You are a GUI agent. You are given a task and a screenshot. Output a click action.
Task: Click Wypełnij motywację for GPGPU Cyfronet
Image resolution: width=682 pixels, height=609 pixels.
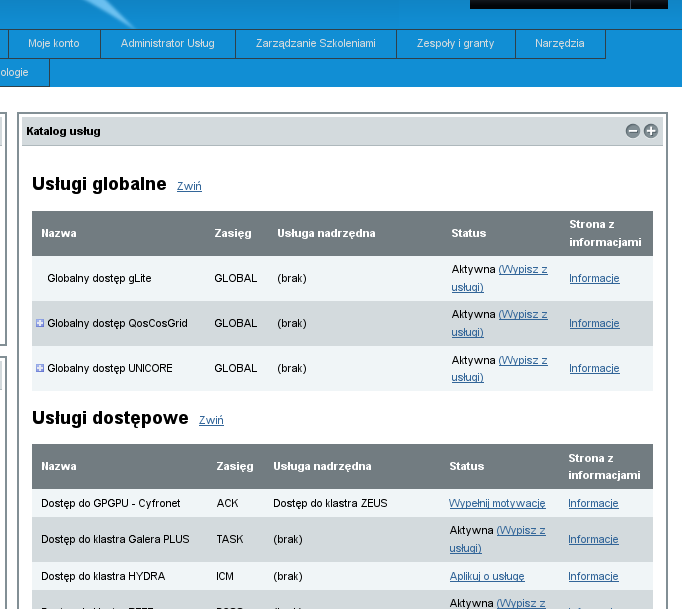pos(497,503)
